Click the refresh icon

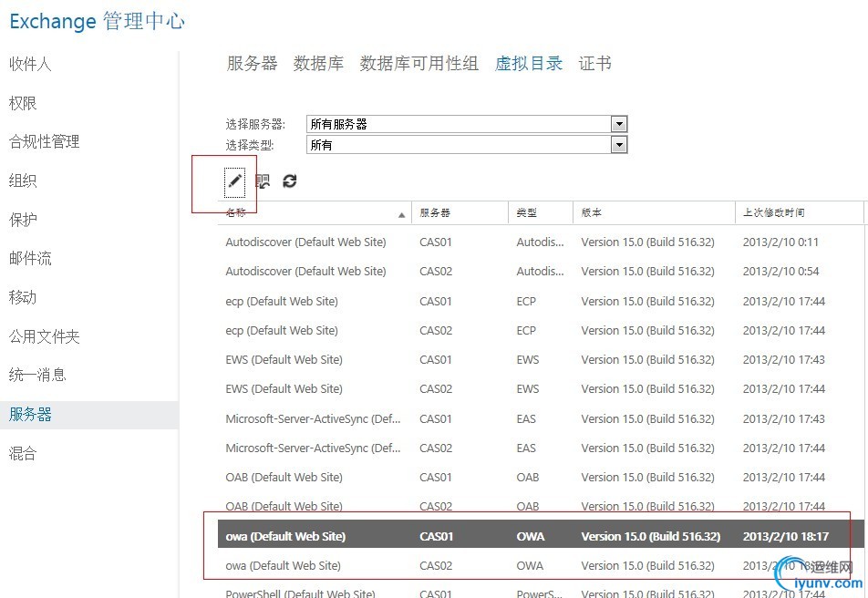(290, 181)
